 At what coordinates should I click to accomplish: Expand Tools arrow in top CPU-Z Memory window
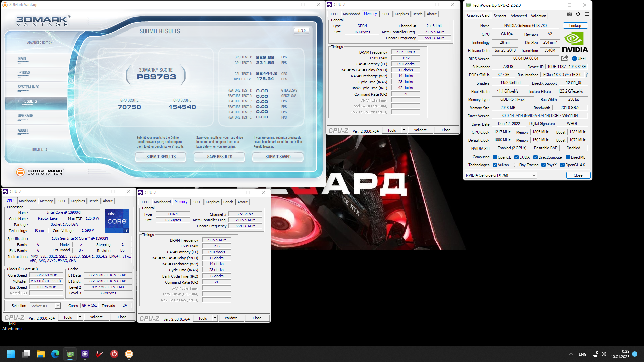click(x=404, y=130)
